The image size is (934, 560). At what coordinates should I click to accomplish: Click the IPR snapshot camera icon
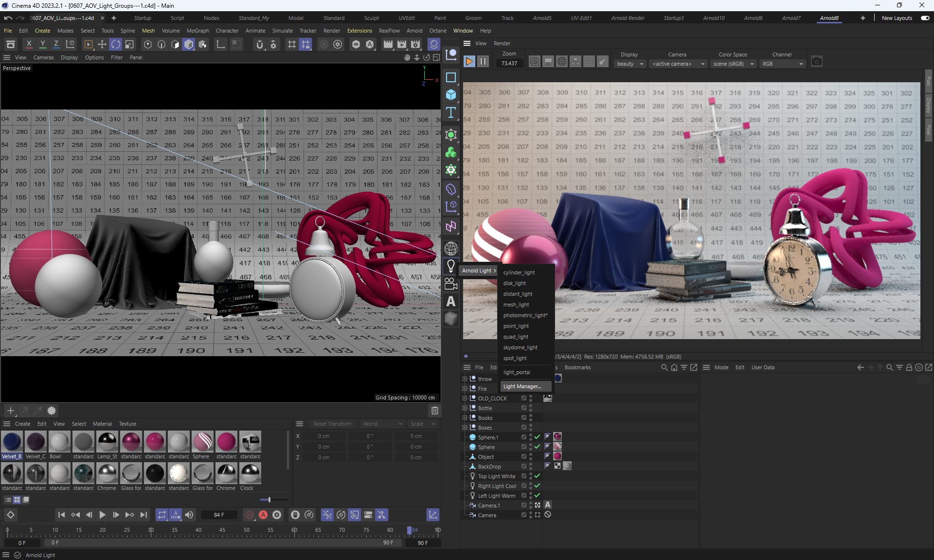tap(816, 62)
